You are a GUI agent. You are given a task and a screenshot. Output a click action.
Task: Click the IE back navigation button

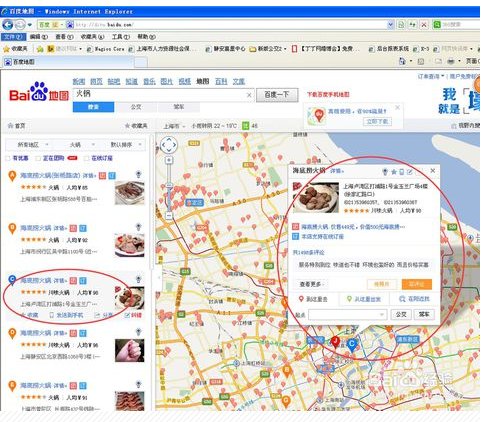(7, 25)
